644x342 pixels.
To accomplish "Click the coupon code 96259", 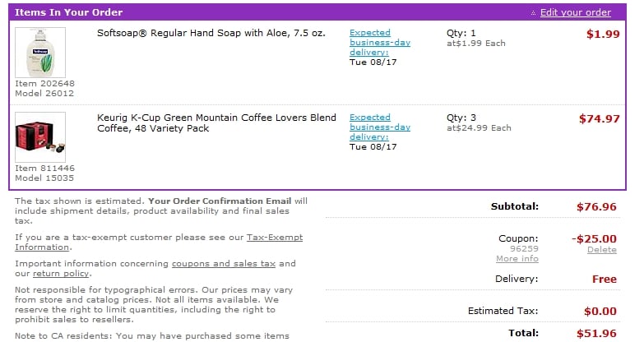I will tap(524, 248).
